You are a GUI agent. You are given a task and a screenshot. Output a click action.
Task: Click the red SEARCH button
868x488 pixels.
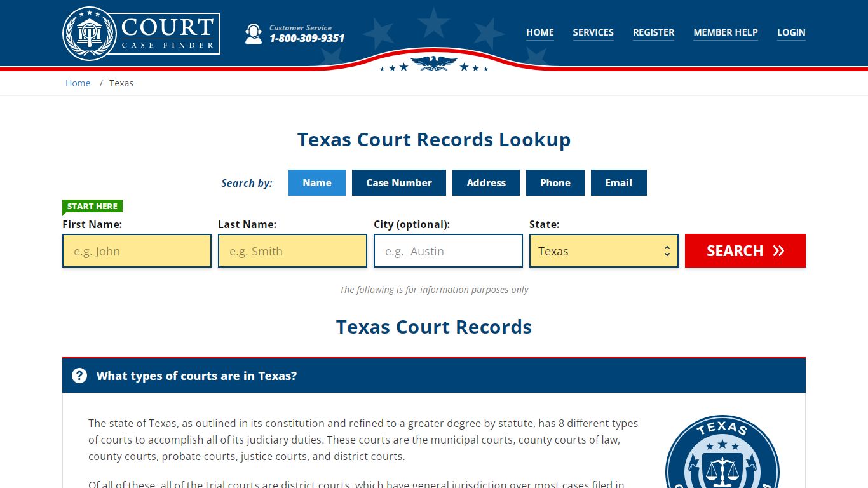click(745, 251)
